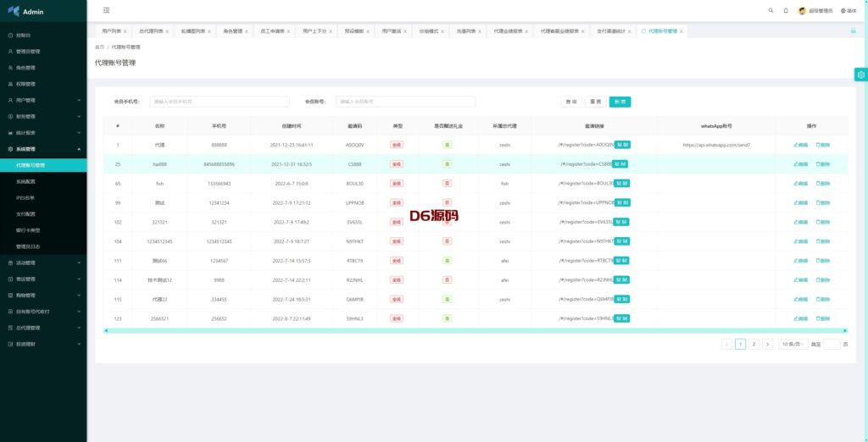This screenshot has height=442, width=868.
Task: Open the teal settings gear panel
Action: click(861, 75)
